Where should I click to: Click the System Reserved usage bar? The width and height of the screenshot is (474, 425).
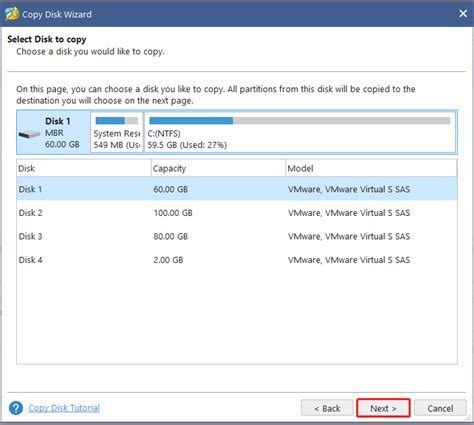click(117, 121)
